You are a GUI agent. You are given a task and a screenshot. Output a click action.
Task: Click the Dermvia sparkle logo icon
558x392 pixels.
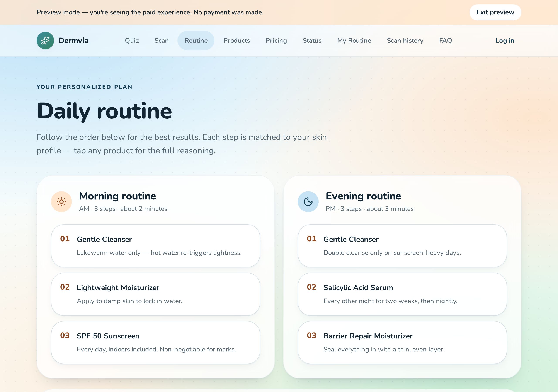(45, 41)
